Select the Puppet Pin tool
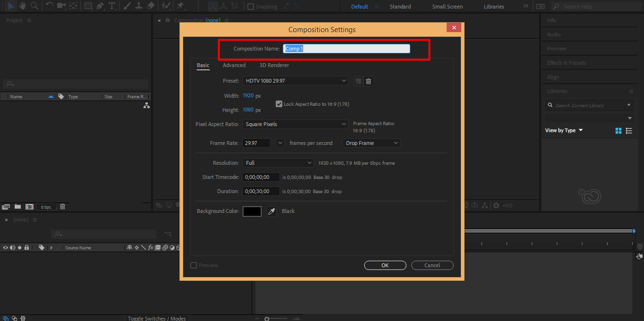The image size is (644, 321). click(180, 6)
